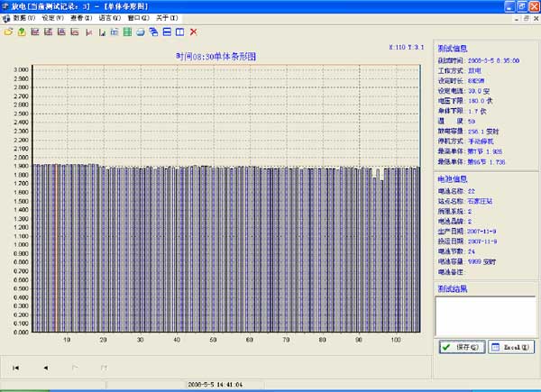
Task: Click the 生产日期 value 2007-11-9
Action: tap(482, 232)
